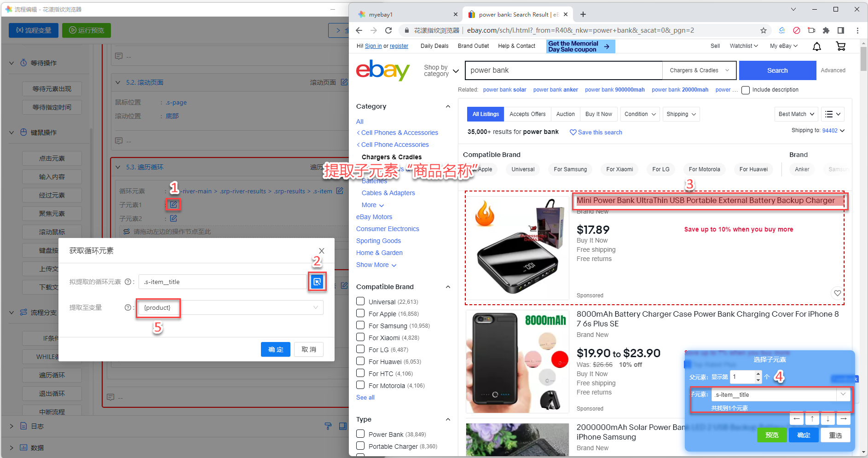Check the Power Bank type filter

(360, 434)
